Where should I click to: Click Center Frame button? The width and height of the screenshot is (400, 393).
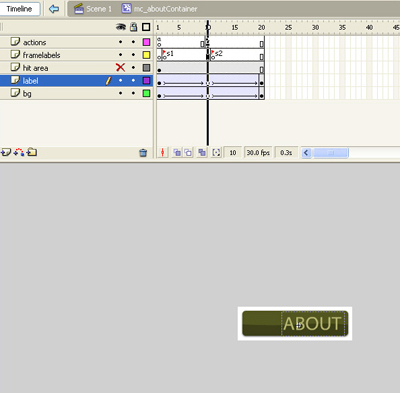163,153
